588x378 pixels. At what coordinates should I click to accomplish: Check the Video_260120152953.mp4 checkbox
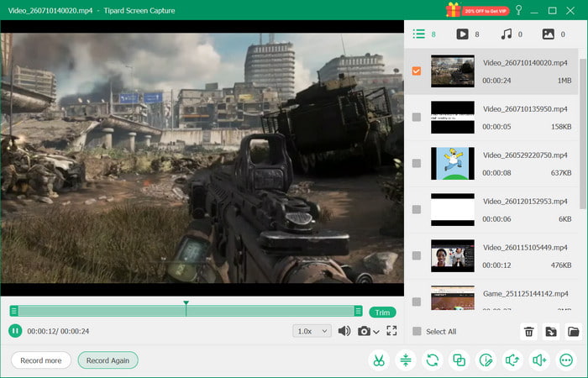tap(417, 209)
